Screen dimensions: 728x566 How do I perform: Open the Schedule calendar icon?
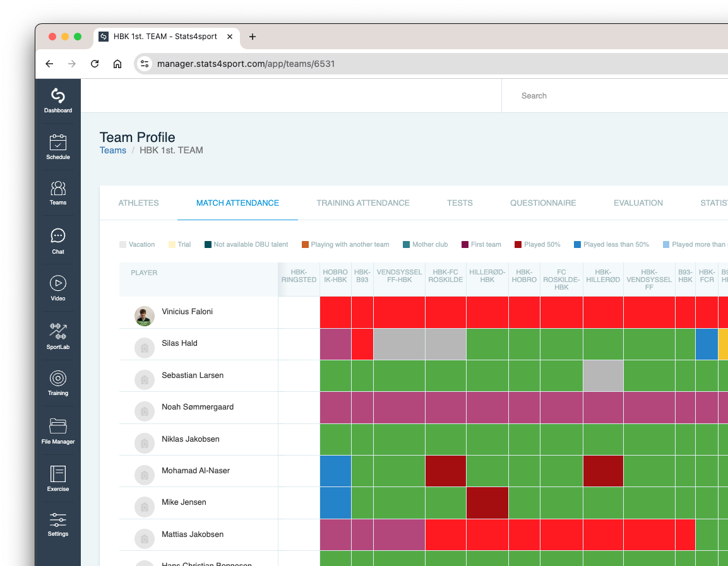[x=58, y=143]
